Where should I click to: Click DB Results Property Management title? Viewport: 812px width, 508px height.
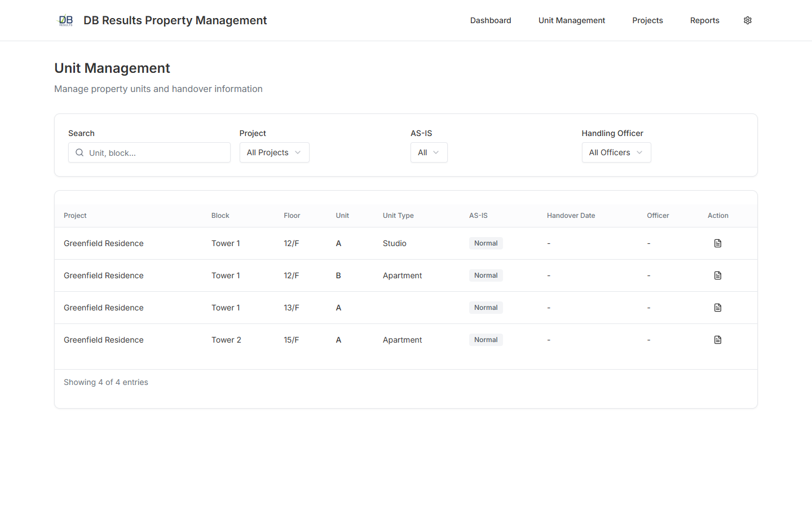point(175,20)
